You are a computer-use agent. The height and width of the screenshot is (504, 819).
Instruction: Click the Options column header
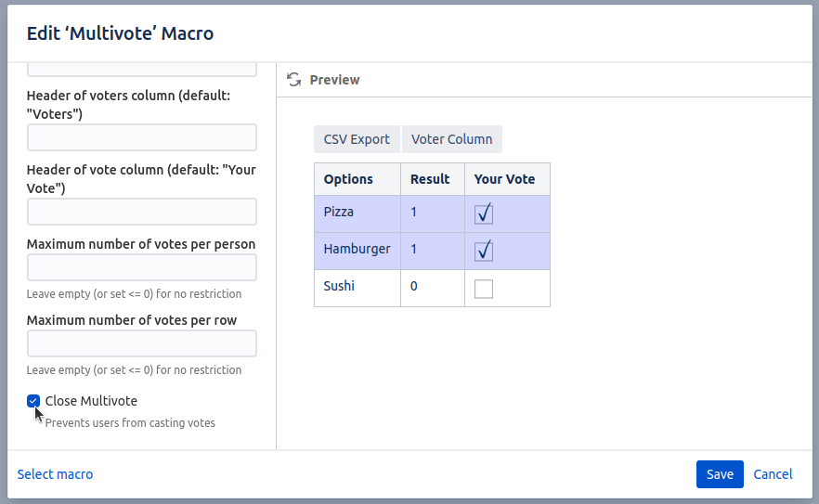click(348, 179)
